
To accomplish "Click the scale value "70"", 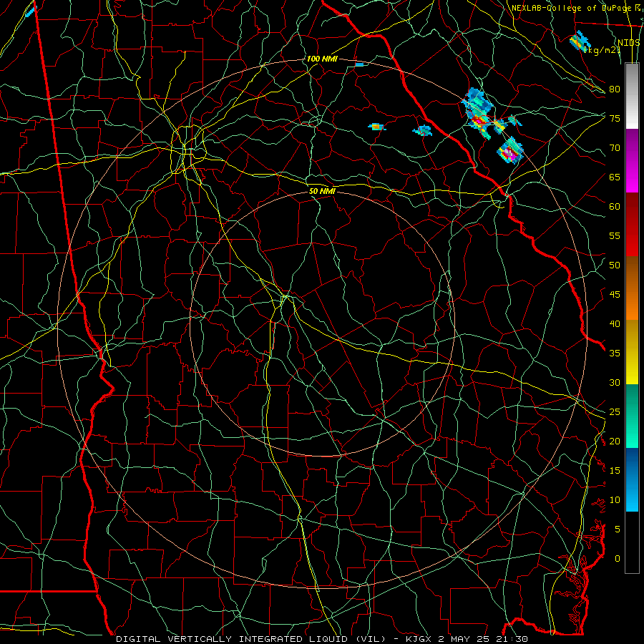I will 615,148.
